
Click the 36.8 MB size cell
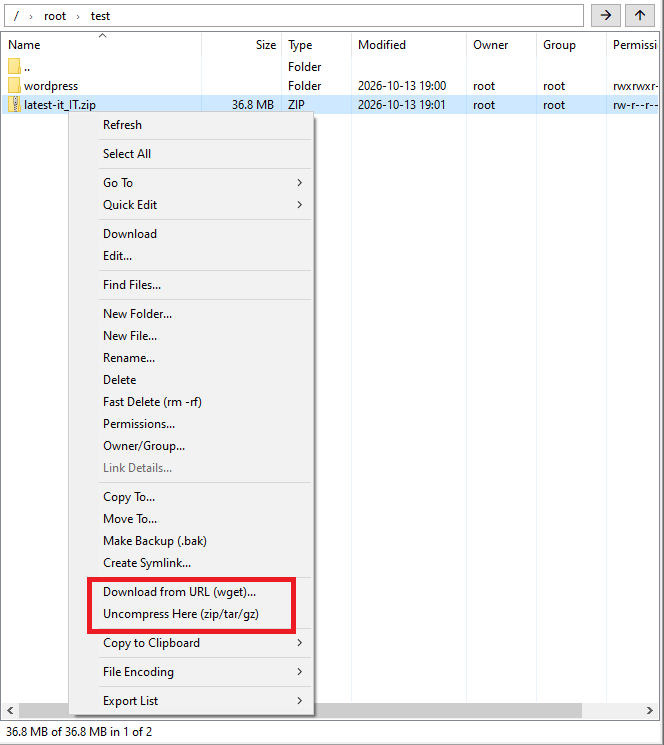click(x=253, y=105)
